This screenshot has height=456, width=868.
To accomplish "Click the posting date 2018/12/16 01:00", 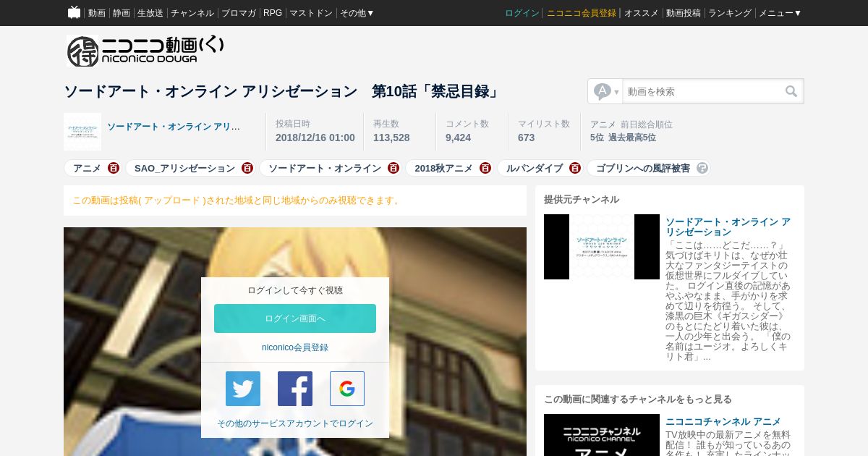I will pyautogui.click(x=315, y=138).
